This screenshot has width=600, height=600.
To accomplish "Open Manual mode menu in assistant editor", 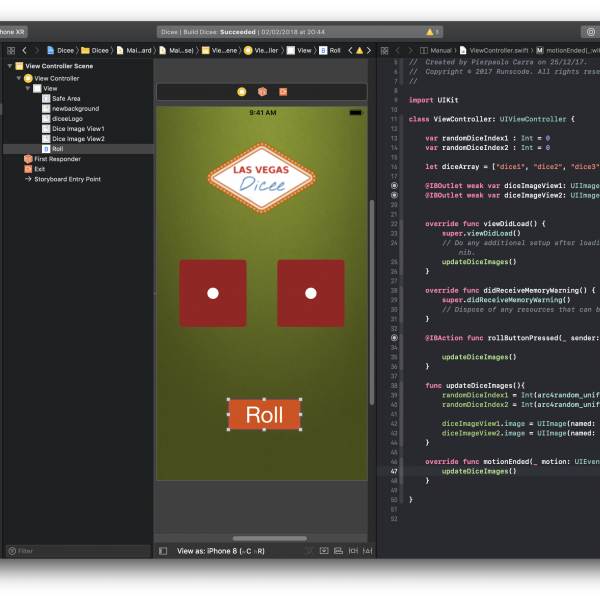I will [436, 51].
